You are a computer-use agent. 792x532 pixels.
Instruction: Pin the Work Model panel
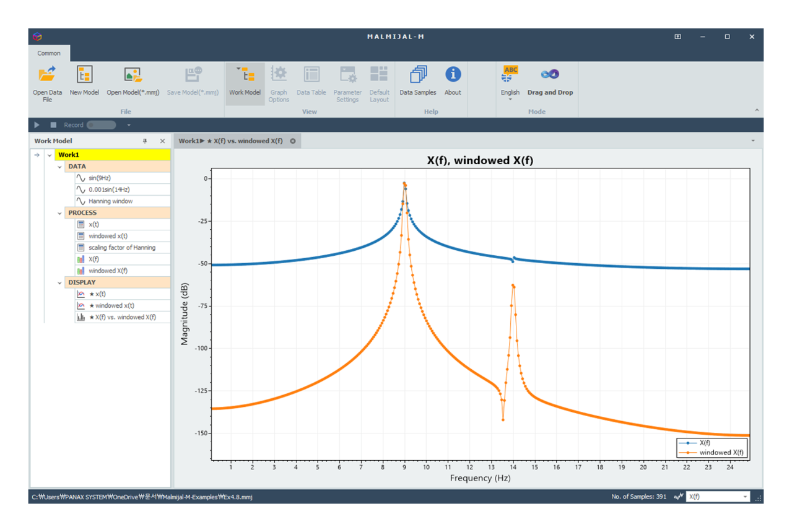(x=146, y=141)
